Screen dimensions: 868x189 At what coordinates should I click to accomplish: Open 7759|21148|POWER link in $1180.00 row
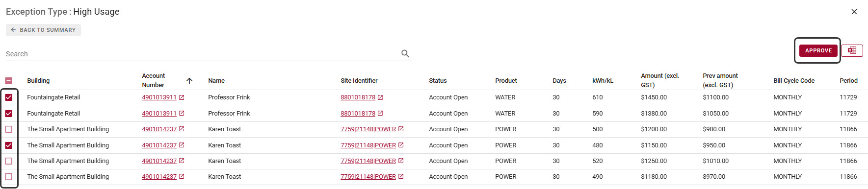click(368, 177)
